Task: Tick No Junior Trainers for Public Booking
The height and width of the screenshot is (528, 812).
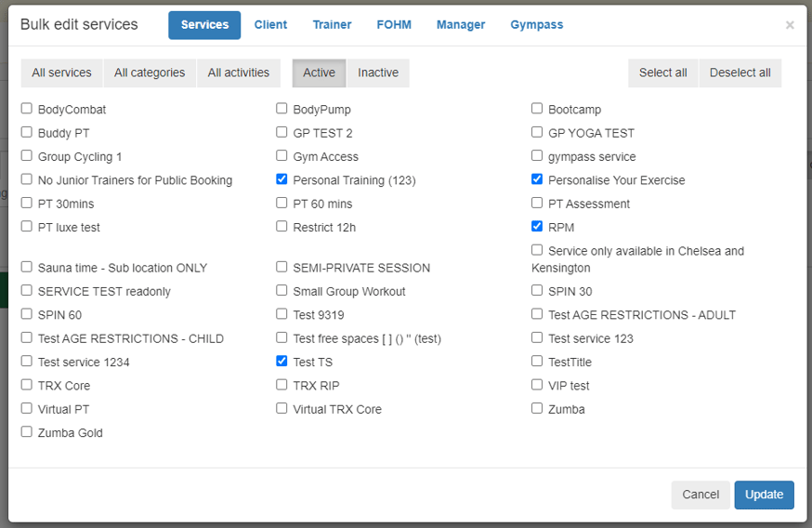Action: pos(26,179)
